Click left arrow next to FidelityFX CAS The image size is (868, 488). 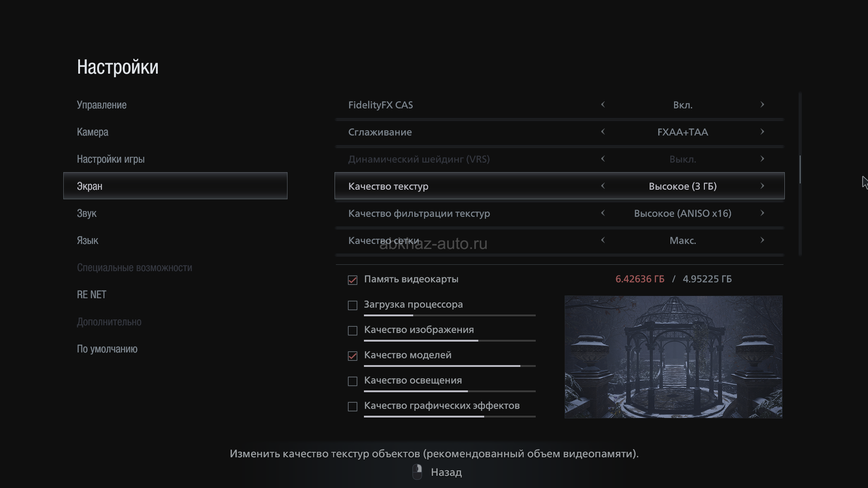pos(603,105)
